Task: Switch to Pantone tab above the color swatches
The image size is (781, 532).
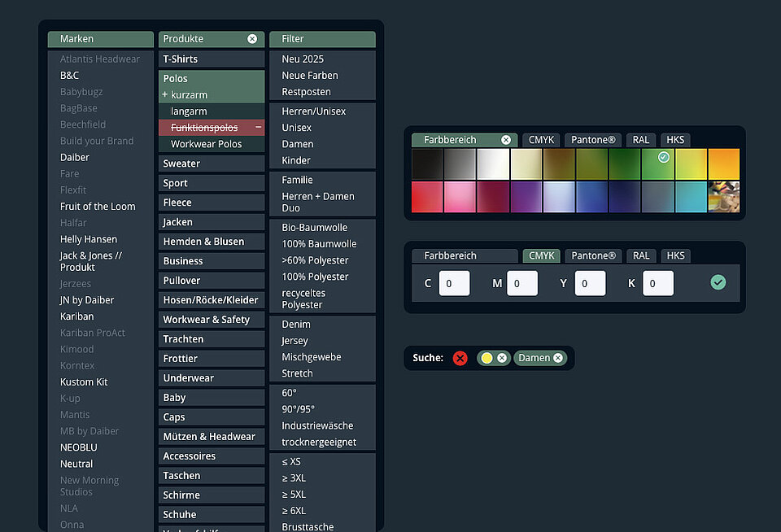Action: pyautogui.click(x=593, y=140)
